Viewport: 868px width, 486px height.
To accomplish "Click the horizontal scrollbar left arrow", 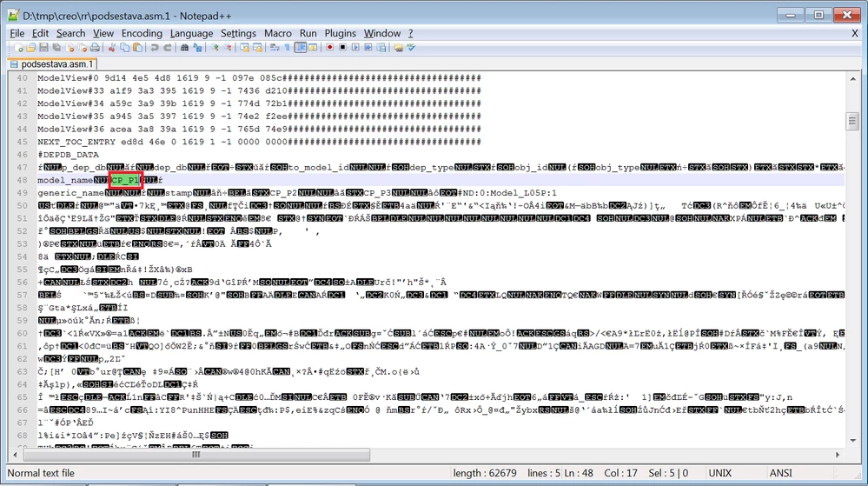I will tap(15, 455).
